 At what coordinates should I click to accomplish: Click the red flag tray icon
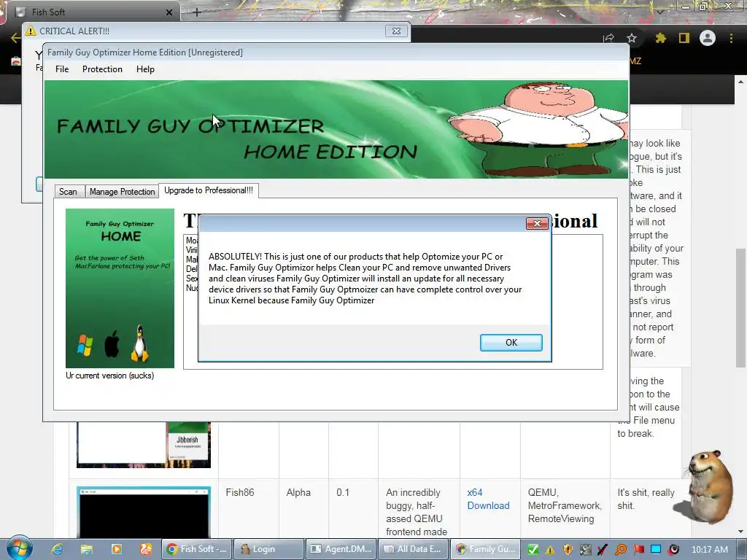point(639,550)
